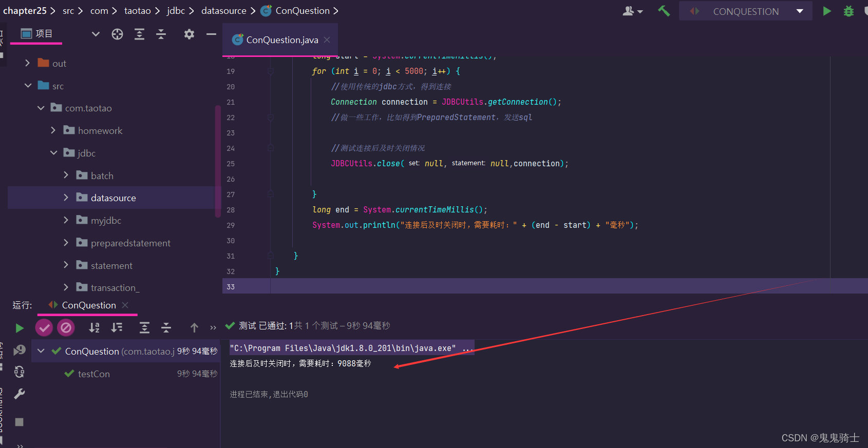Screen dimensions: 868x448
Task: Select the ConQuestion.java editor tab
Action: pos(280,40)
